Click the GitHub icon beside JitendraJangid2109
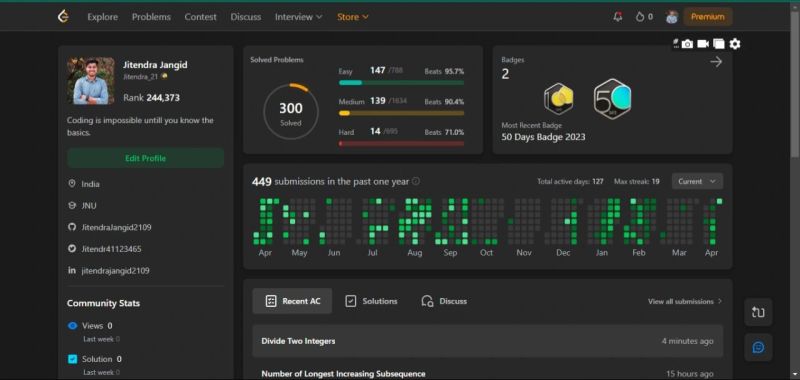Screen dimensions: 800x380 [x=72, y=227]
